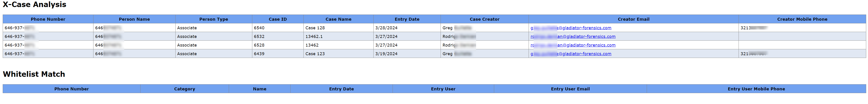Click the X-Case Analysis heading

coord(34,5)
